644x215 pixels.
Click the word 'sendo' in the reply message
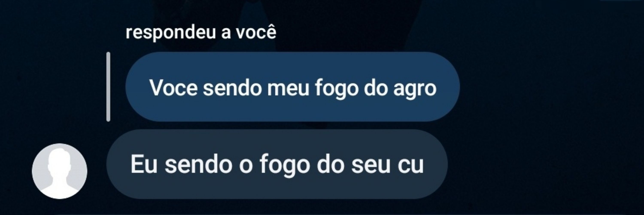pos(199,164)
